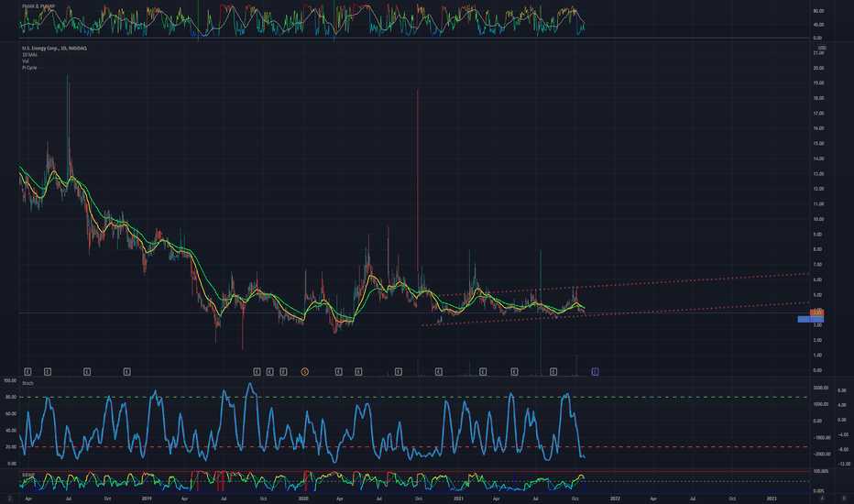Image resolution: width=854 pixels, height=504 pixels.
Task: Open the leftmost earnings E marker
Action: click(27, 372)
